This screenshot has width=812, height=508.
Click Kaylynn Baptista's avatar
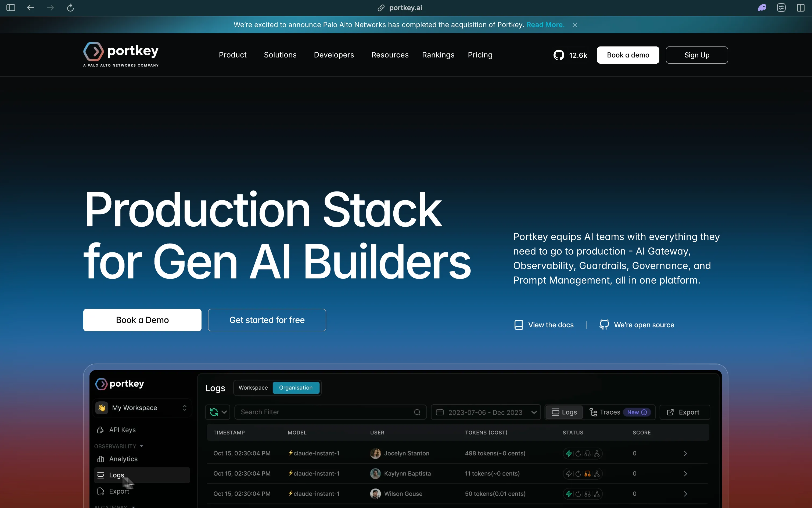pos(375,474)
